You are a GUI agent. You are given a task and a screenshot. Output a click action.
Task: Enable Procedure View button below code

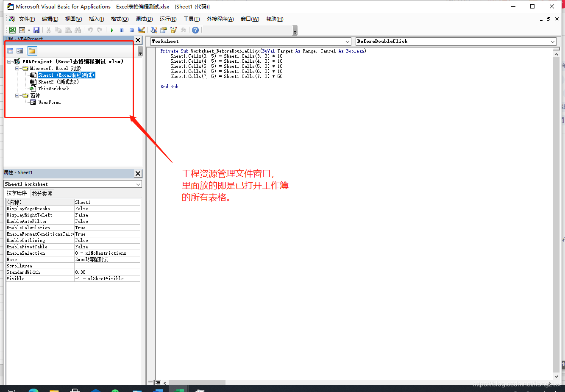(x=150, y=382)
